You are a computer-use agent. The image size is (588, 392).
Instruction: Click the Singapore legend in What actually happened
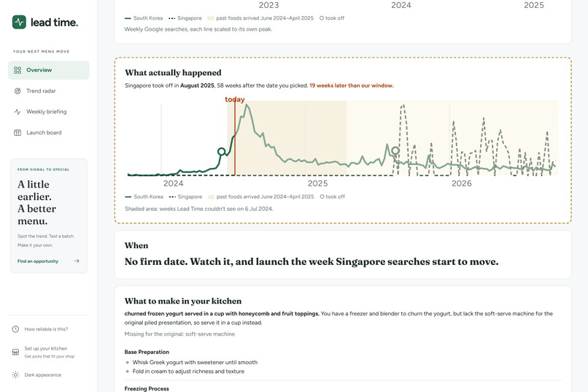(x=185, y=196)
